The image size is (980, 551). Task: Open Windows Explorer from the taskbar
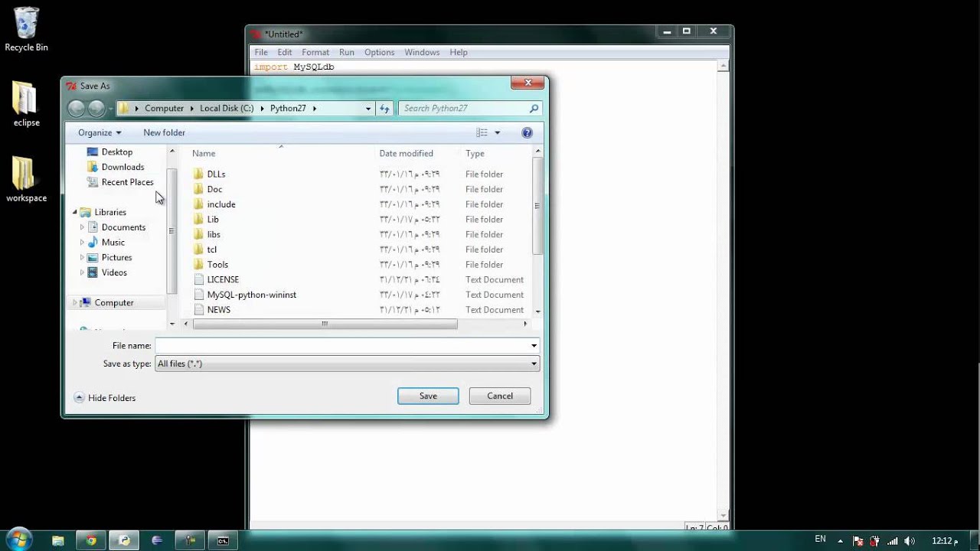tap(58, 540)
